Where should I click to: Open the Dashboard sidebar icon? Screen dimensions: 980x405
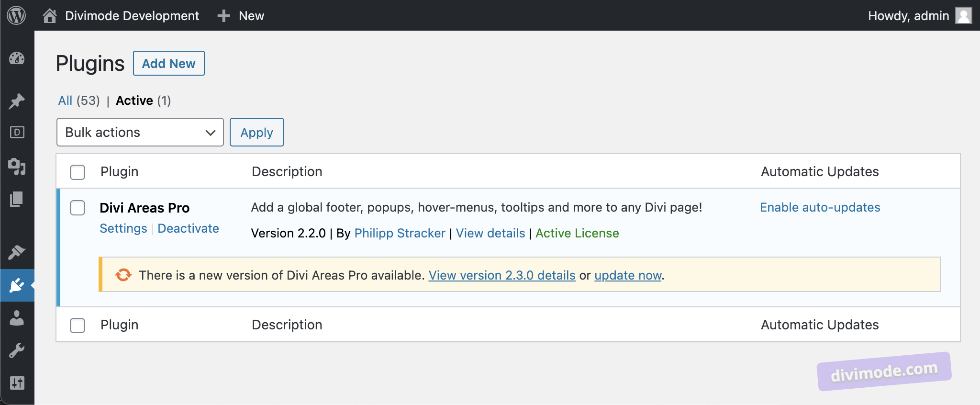(x=17, y=58)
